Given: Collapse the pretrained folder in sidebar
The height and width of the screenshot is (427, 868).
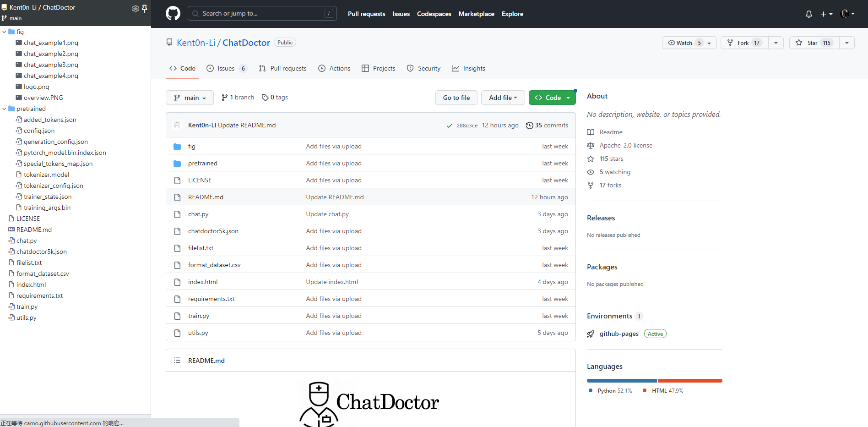Looking at the screenshot, I should click(x=4, y=109).
